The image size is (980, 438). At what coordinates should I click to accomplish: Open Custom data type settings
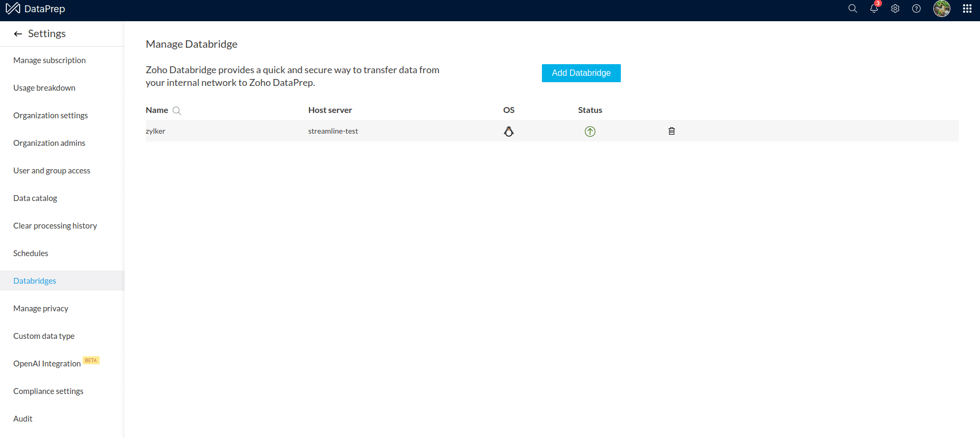point(44,336)
